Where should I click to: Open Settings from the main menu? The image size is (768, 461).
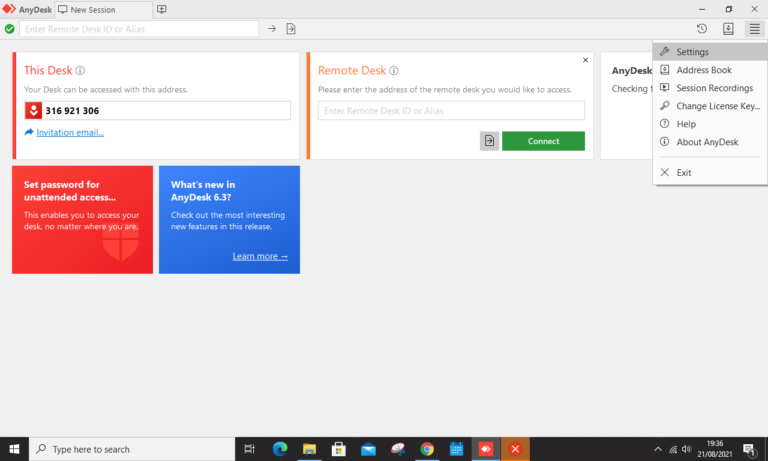click(710, 51)
